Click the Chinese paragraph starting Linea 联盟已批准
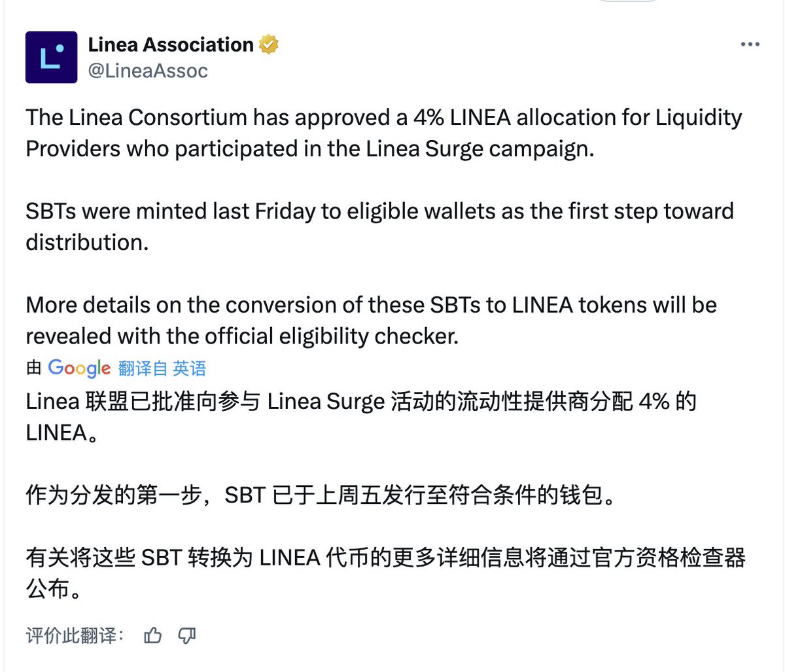Viewport: 785px width, 672px height. click(361, 416)
